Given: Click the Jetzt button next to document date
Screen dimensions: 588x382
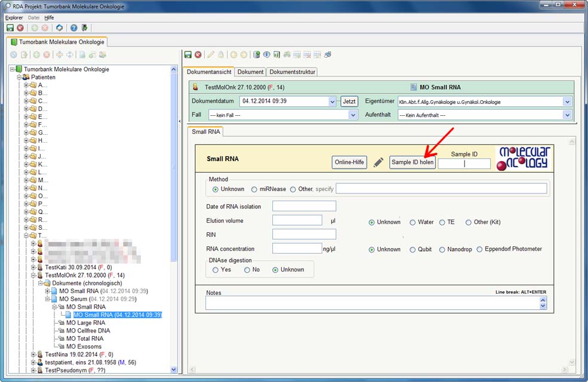Looking at the screenshot, I should pyautogui.click(x=349, y=102).
